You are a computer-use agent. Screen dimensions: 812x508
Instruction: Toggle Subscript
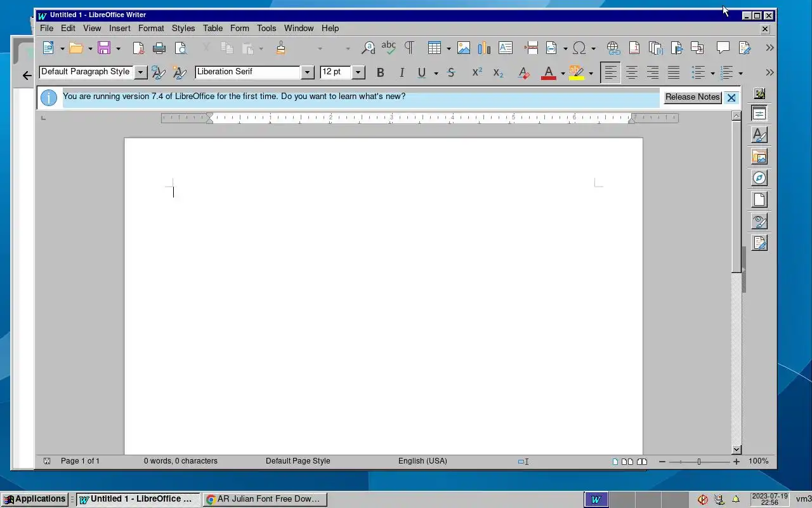coord(498,72)
